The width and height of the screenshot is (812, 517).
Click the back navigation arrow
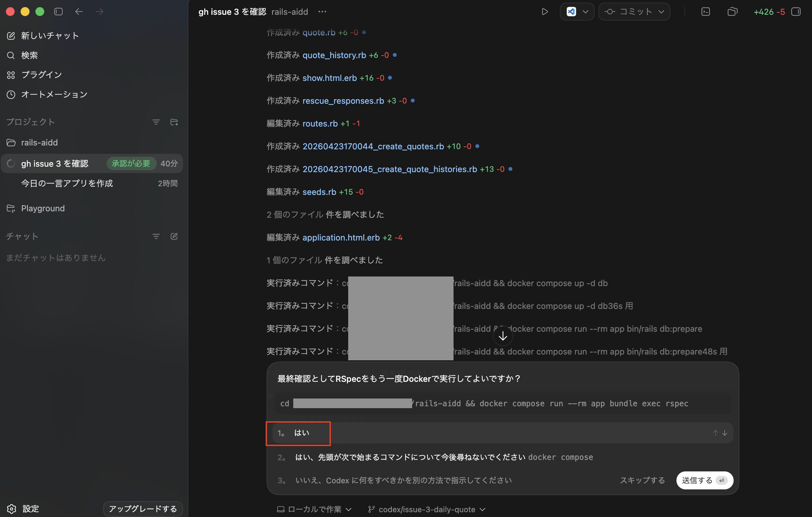pos(79,12)
